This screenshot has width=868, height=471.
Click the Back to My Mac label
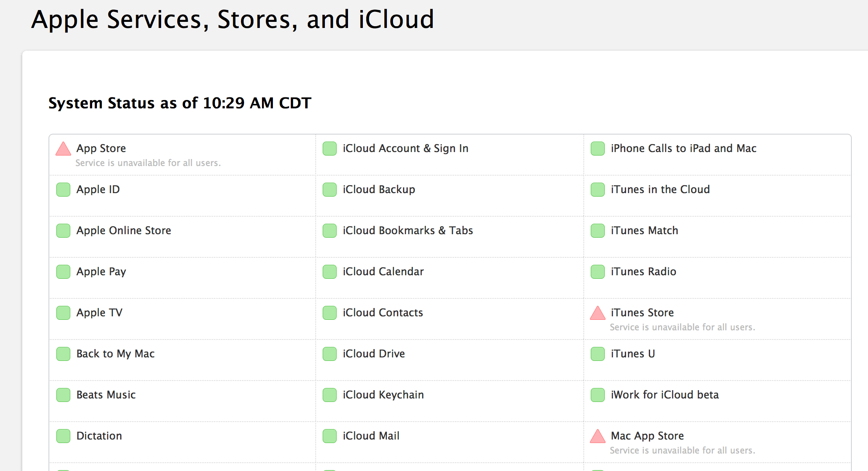click(x=115, y=354)
